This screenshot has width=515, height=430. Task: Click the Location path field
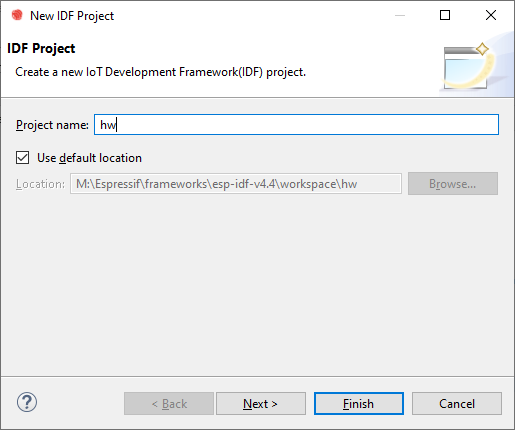coord(236,184)
